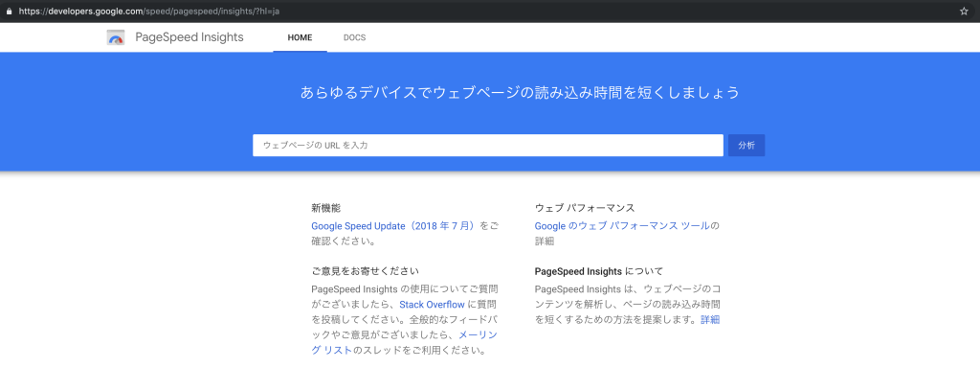Click the PageSpeed Insights について heading

coord(599,271)
